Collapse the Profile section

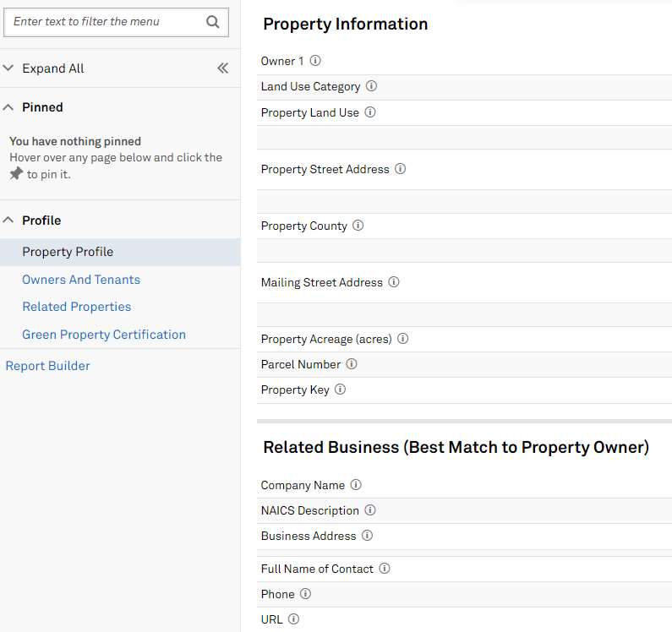pos(8,221)
